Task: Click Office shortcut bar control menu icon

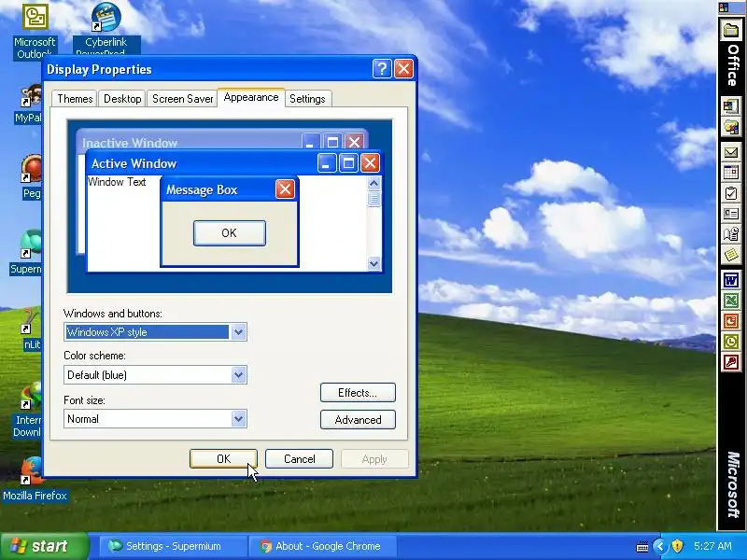Action: [x=725, y=7]
